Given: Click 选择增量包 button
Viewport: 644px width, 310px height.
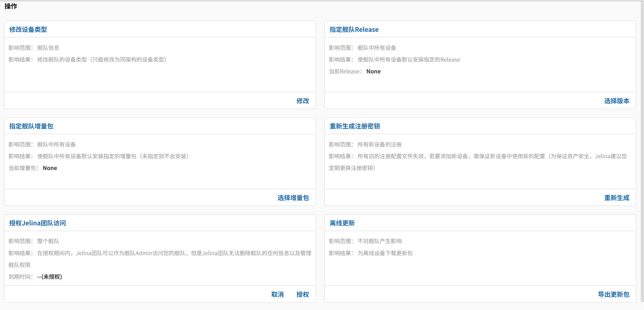Looking at the screenshot, I should point(293,198).
